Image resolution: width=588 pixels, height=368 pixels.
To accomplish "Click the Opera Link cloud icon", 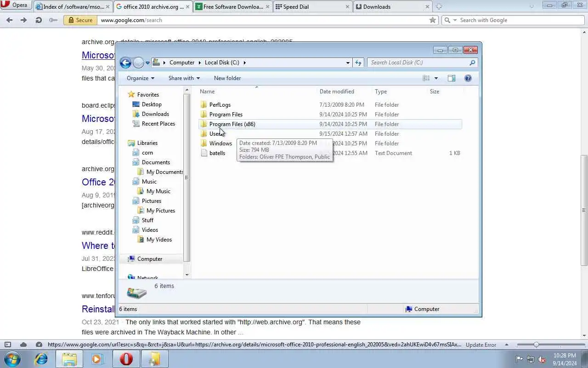I will point(23,345).
